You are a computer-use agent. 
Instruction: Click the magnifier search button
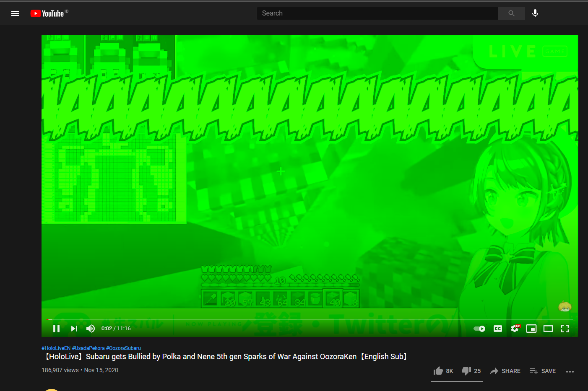511,13
